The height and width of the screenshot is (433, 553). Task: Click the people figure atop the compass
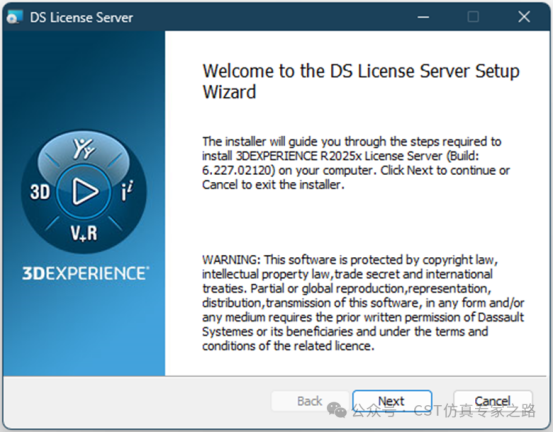pos(84,148)
